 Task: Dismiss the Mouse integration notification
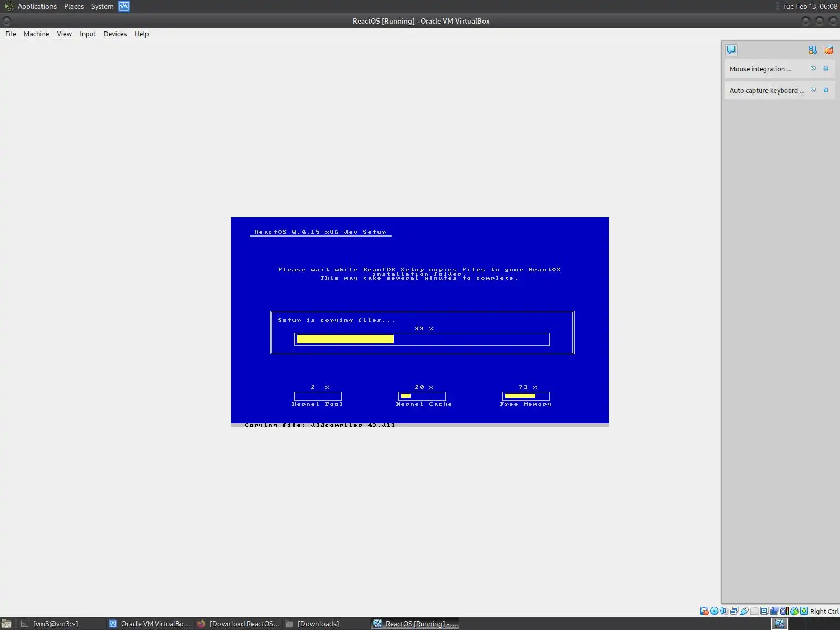pos(826,69)
